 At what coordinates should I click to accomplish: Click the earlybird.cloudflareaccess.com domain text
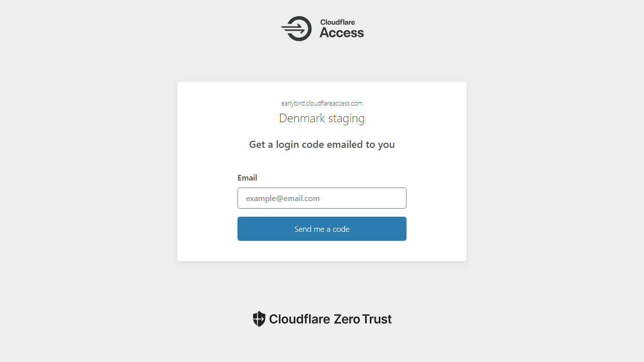(322, 103)
